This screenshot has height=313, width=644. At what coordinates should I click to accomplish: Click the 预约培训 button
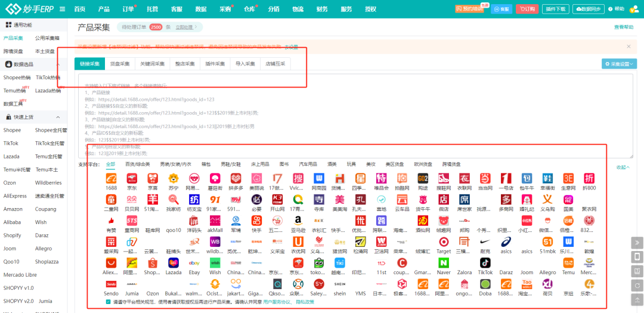(x=470, y=9)
